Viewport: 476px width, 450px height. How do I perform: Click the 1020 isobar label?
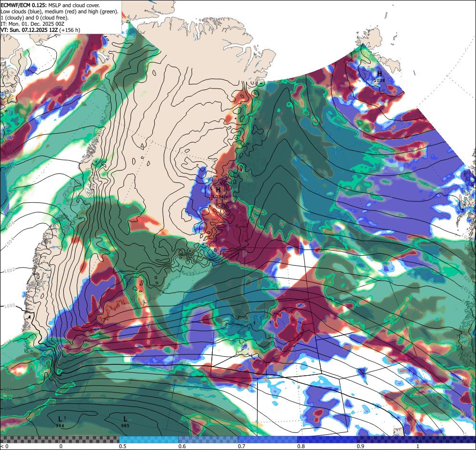click(x=467, y=277)
